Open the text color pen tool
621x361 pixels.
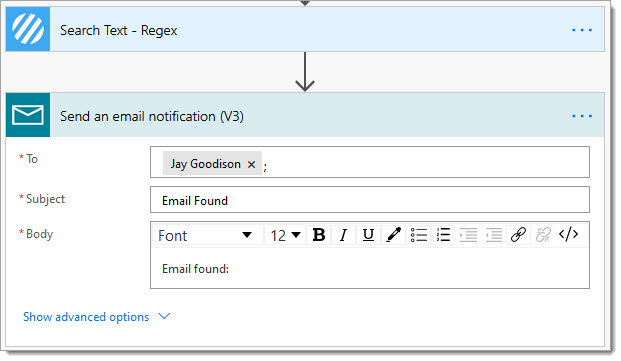(393, 235)
